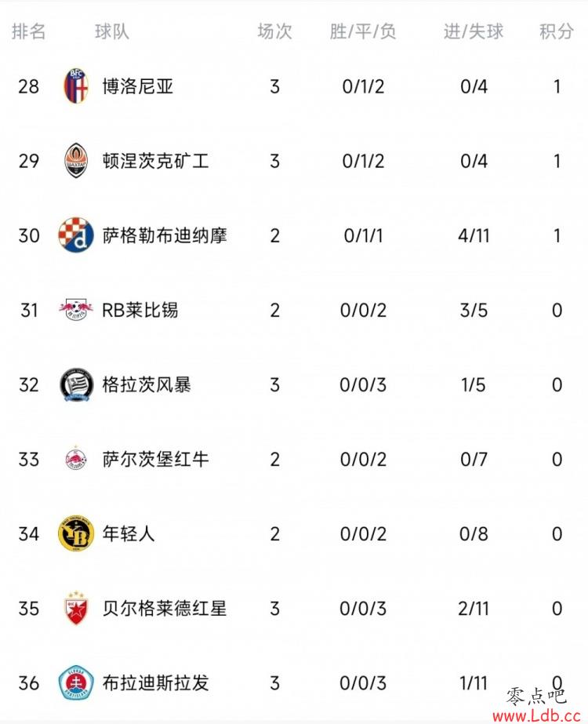
Task: Open team name 博洛尼亚
Action: pyautogui.click(x=138, y=86)
